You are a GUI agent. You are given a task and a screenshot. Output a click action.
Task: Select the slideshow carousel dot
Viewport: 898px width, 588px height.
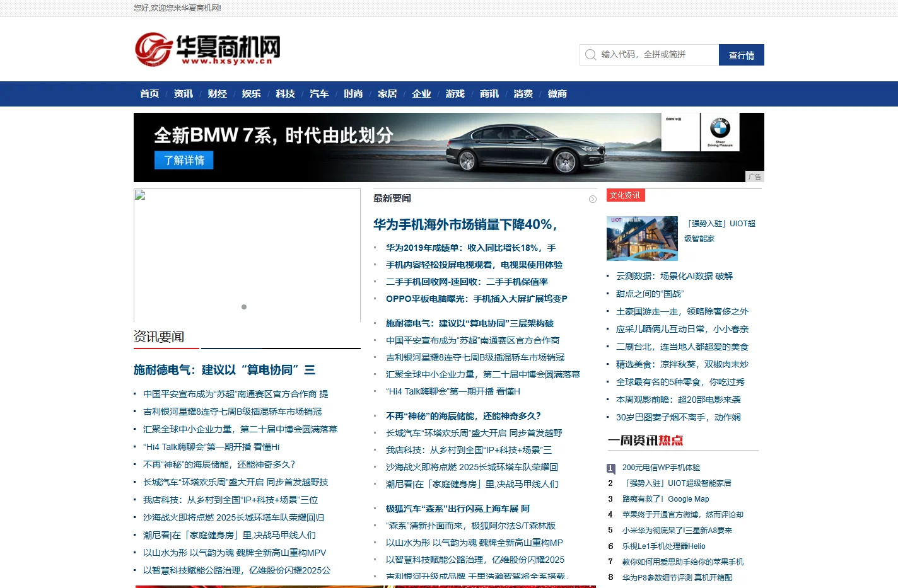pyautogui.click(x=244, y=307)
